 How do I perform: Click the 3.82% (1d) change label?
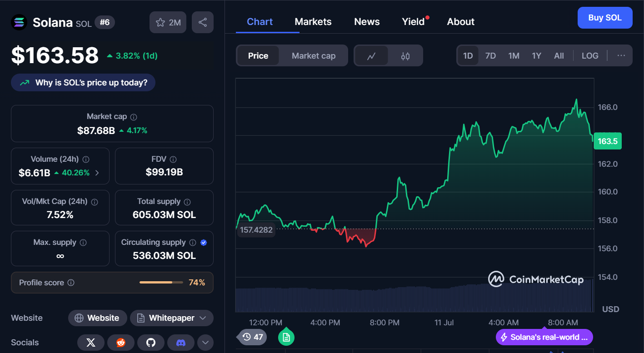point(132,56)
